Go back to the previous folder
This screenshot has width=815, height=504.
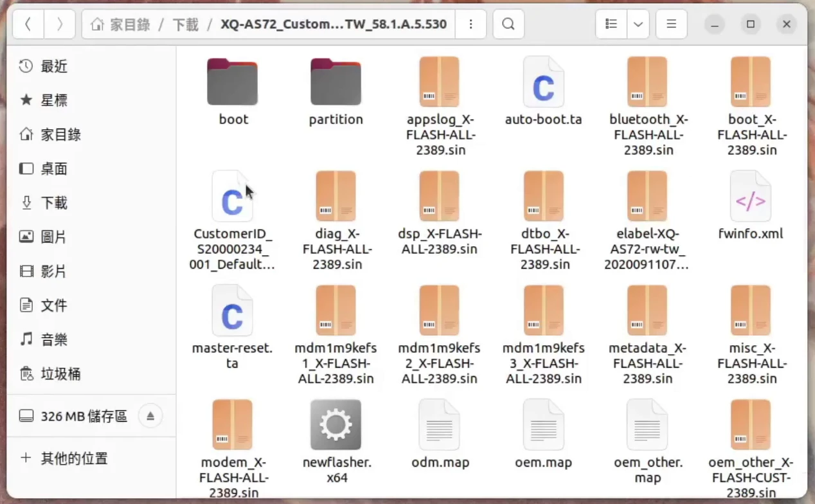28,24
